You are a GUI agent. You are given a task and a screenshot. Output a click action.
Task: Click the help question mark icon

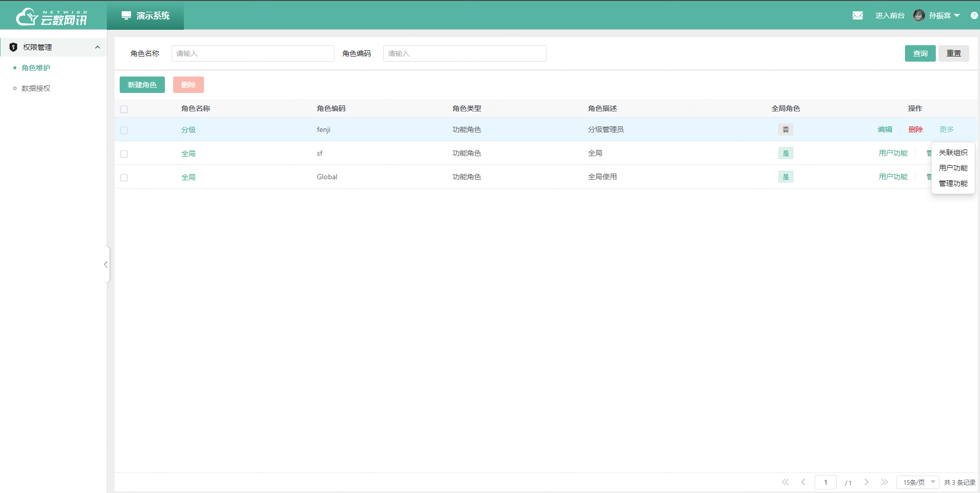click(974, 15)
